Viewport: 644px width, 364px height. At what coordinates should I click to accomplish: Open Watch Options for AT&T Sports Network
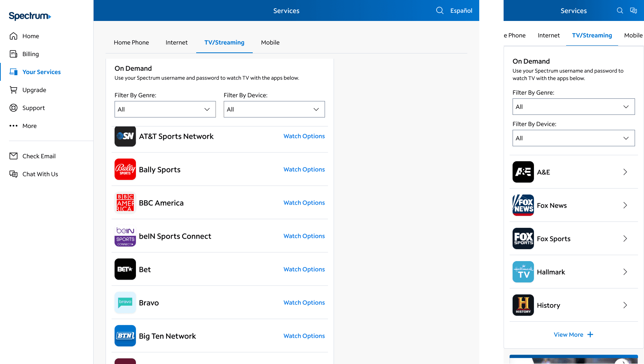(304, 136)
